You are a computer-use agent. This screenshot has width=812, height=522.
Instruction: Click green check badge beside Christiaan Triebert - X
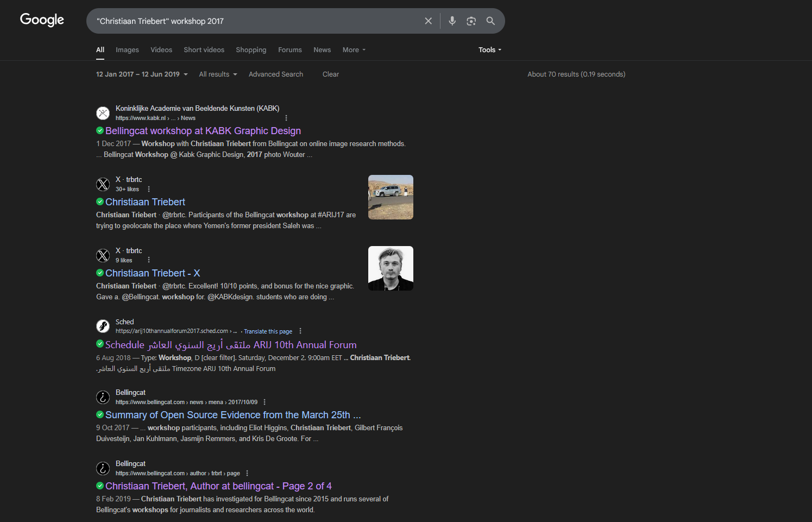pyautogui.click(x=100, y=273)
